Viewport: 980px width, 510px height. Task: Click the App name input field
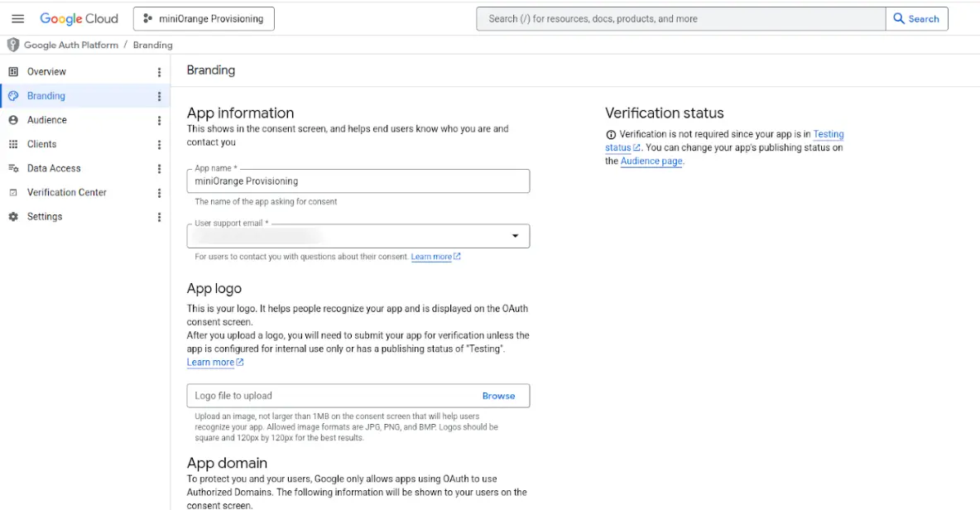[x=358, y=181]
